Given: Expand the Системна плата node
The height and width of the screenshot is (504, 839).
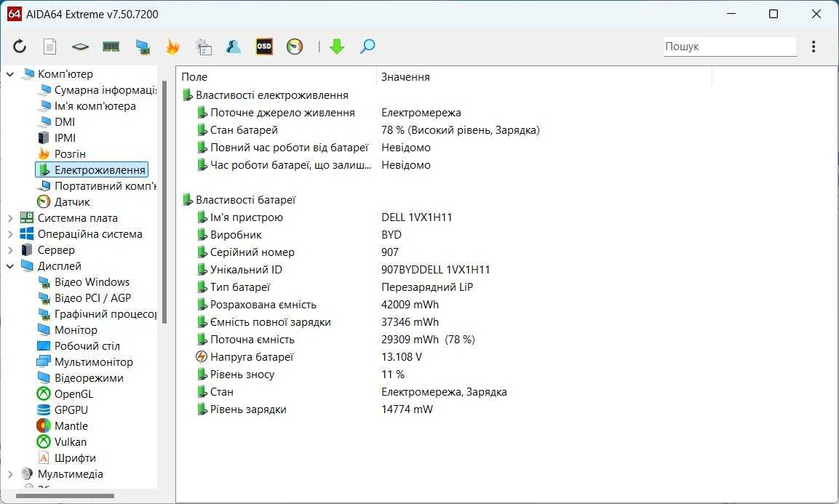Looking at the screenshot, I should tap(10, 218).
